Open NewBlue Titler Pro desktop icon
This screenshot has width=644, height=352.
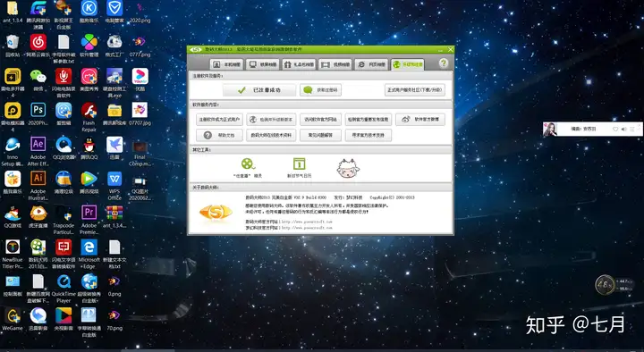(13, 247)
